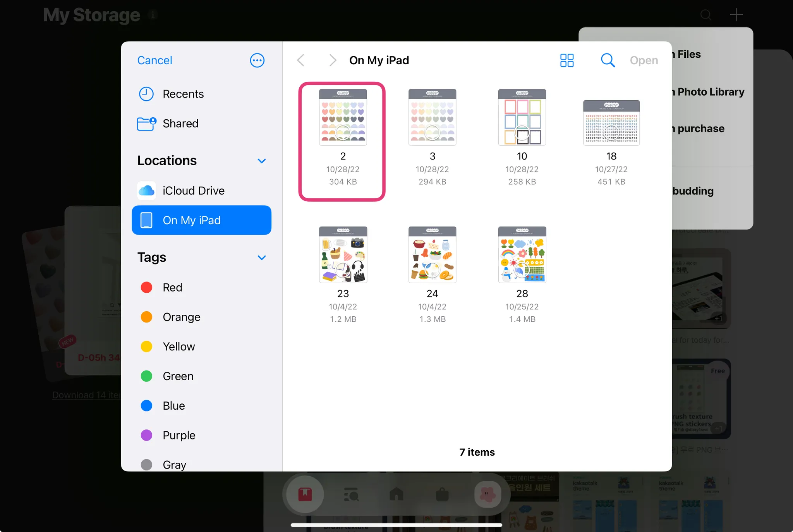Select file 10 square frames thumbnail
The image size is (793, 532).
pyautogui.click(x=522, y=118)
